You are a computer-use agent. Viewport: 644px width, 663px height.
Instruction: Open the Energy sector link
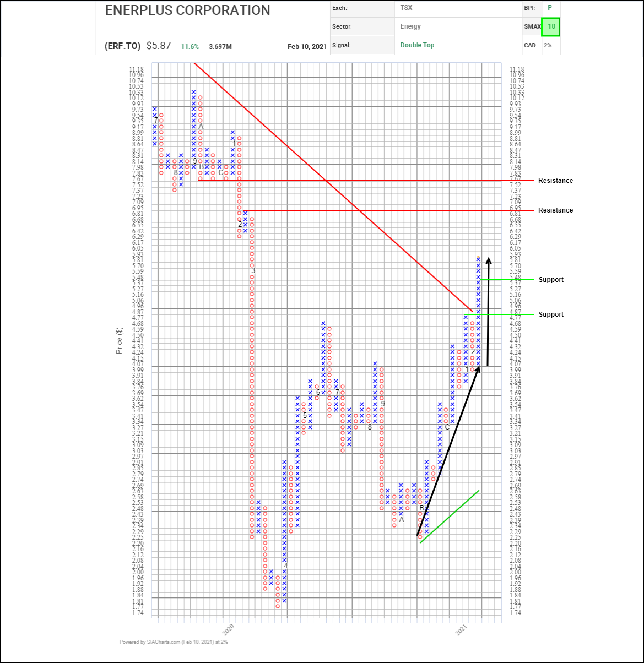tap(410, 26)
